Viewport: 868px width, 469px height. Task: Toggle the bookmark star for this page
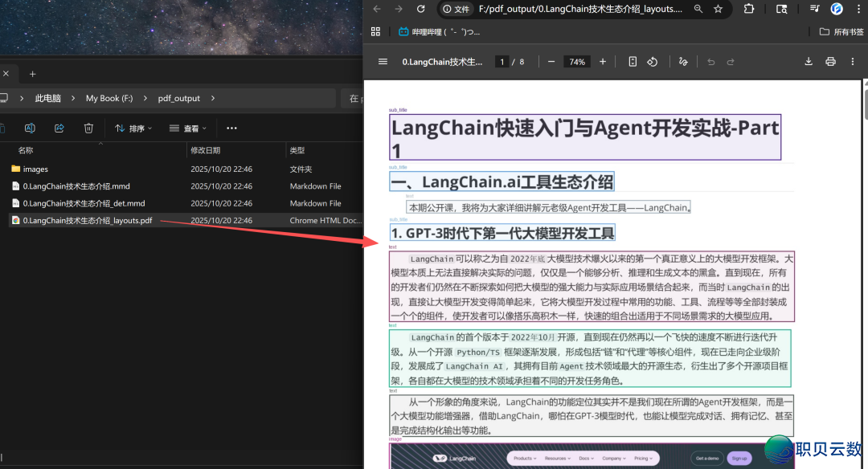(x=718, y=10)
